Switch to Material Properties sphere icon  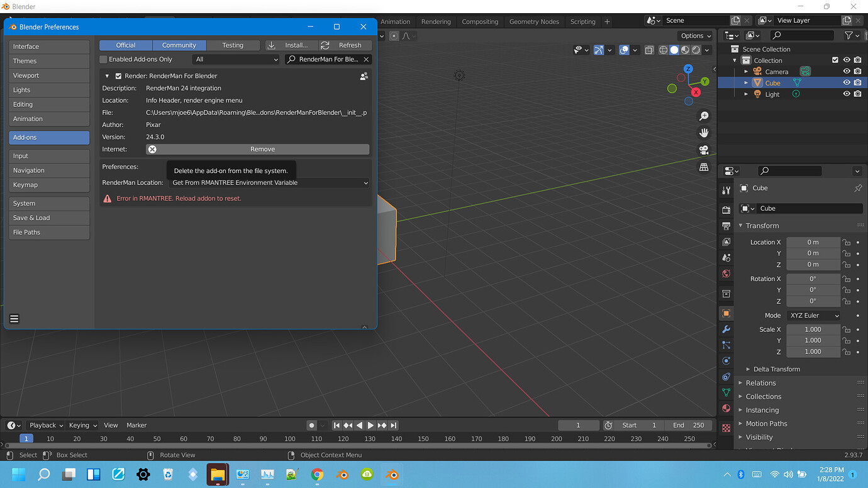(x=726, y=409)
